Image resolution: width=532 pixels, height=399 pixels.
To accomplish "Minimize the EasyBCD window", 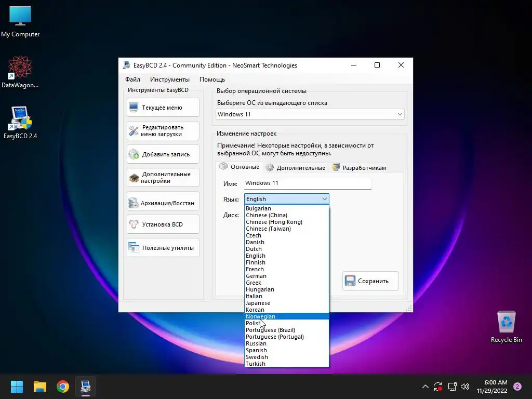I will click(x=354, y=65).
